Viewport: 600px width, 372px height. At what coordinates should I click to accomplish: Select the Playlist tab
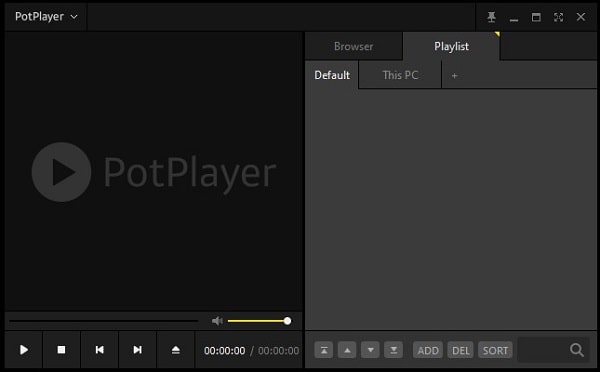coord(451,46)
